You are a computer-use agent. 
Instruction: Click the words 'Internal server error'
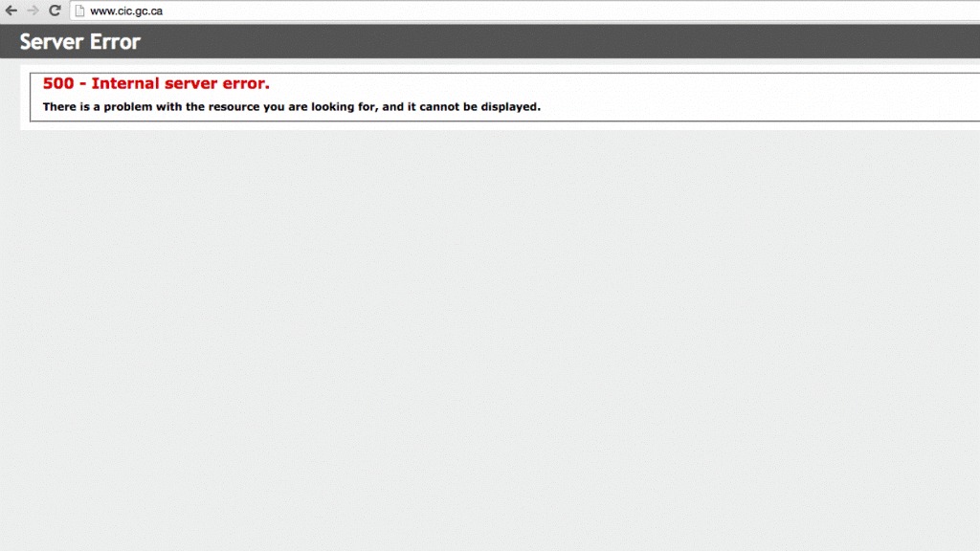click(180, 83)
